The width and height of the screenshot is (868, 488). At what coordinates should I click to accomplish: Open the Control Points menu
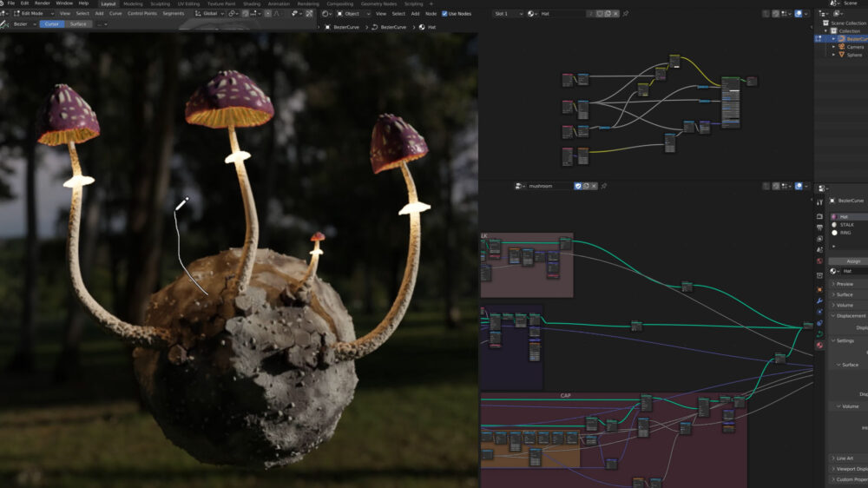[142, 13]
